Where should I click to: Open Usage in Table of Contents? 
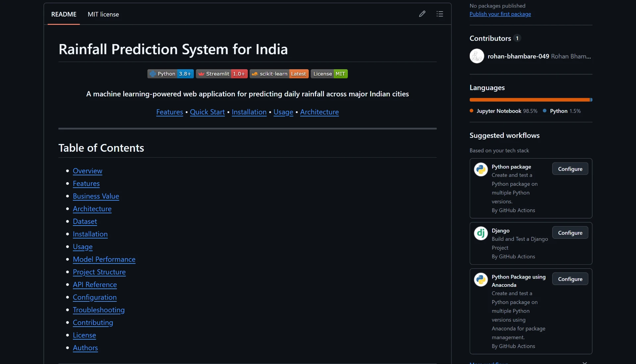click(x=82, y=247)
